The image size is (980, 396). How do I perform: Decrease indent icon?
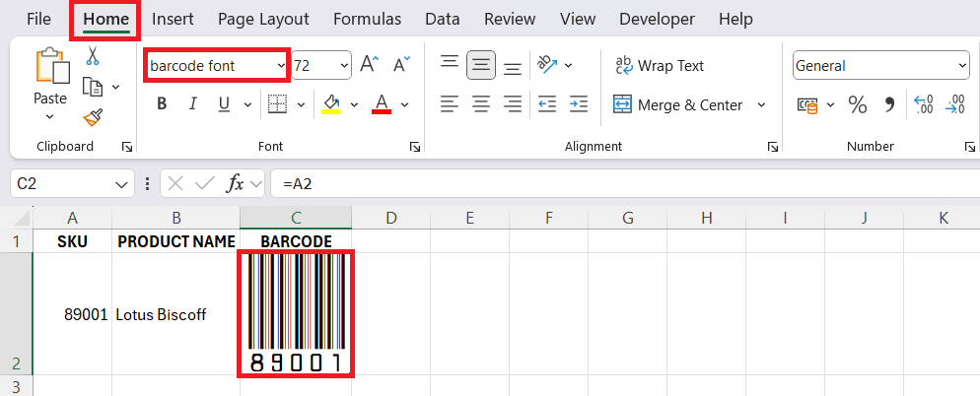click(547, 104)
